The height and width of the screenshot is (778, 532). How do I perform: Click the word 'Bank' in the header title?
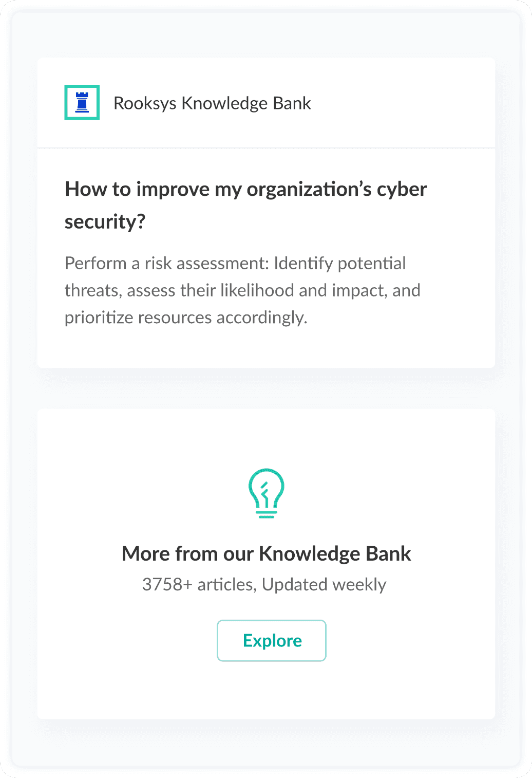point(292,103)
